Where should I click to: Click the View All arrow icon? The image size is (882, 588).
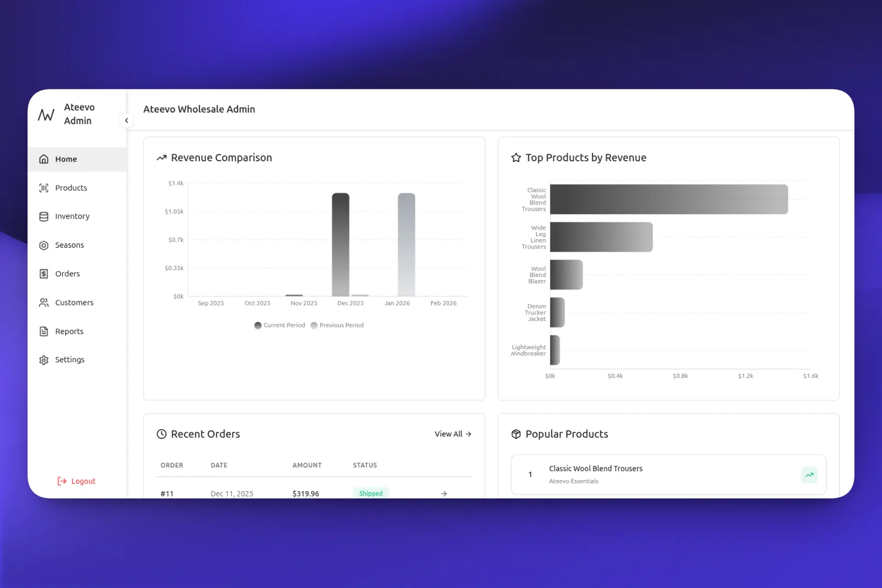pyautogui.click(x=469, y=434)
